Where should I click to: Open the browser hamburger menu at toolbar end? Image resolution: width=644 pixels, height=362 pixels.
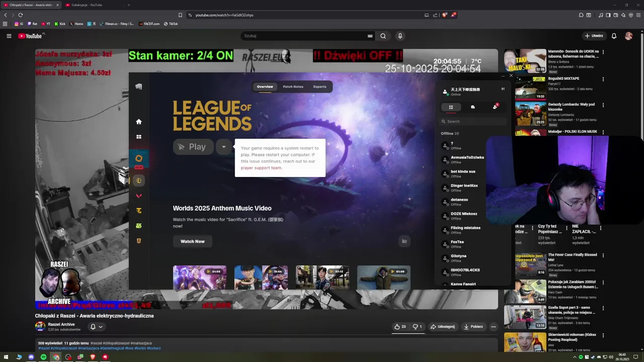click(638, 15)
